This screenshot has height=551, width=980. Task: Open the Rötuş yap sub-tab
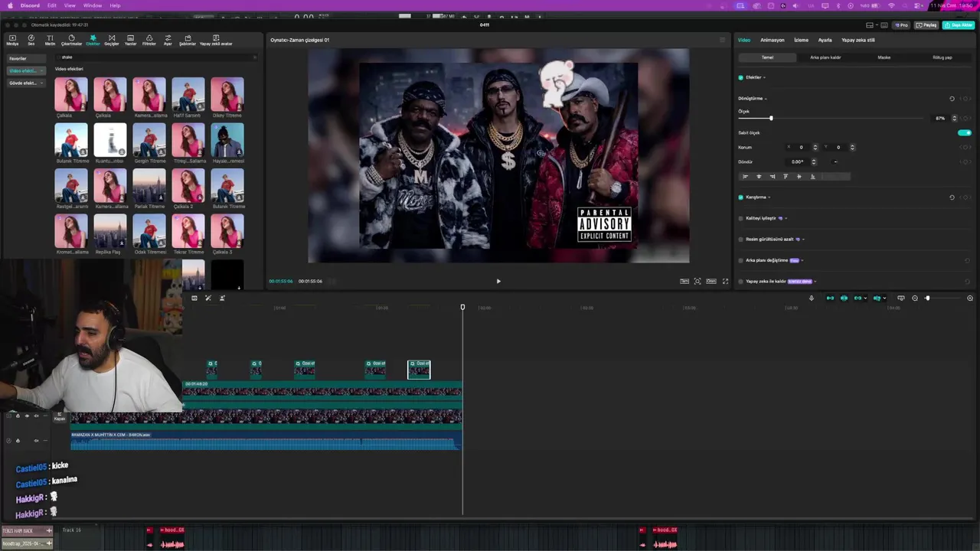click(x=942, y=57)
